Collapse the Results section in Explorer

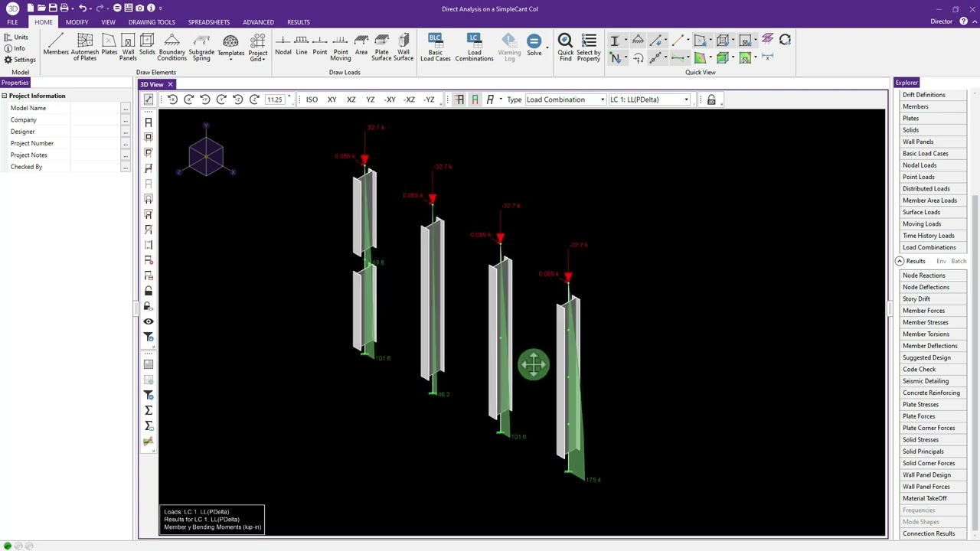(900, 262)
